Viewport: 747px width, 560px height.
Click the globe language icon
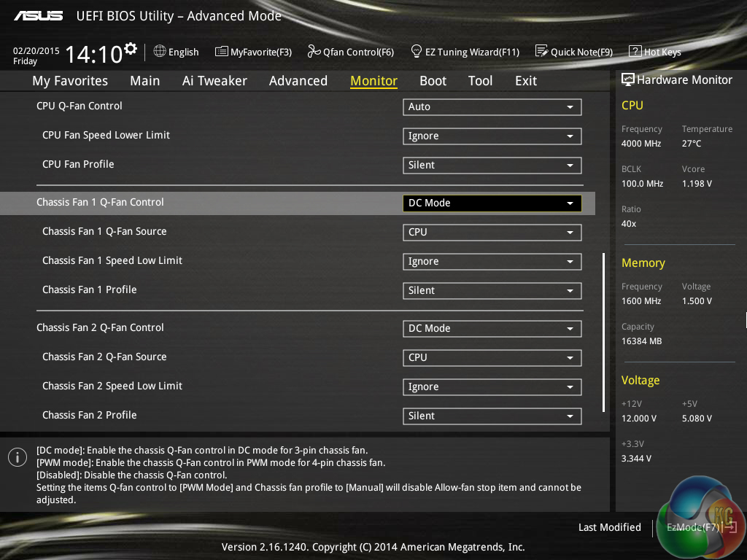[160, 51]
